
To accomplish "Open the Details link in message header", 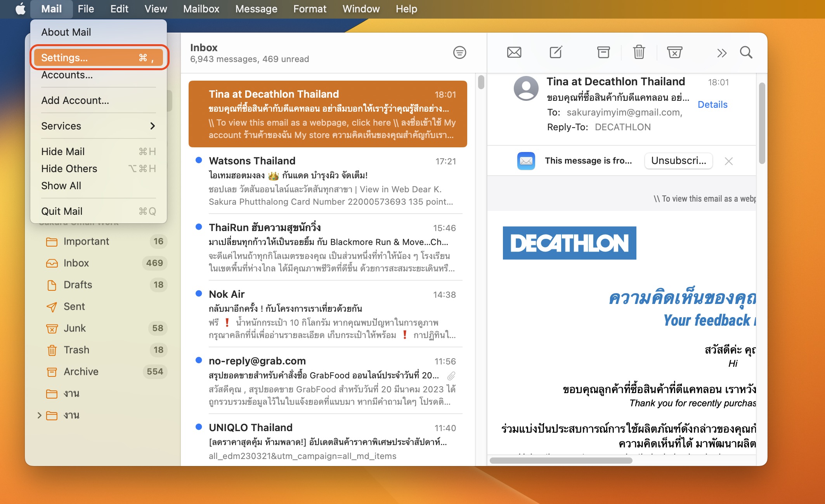I will click(x=712, y=104).
